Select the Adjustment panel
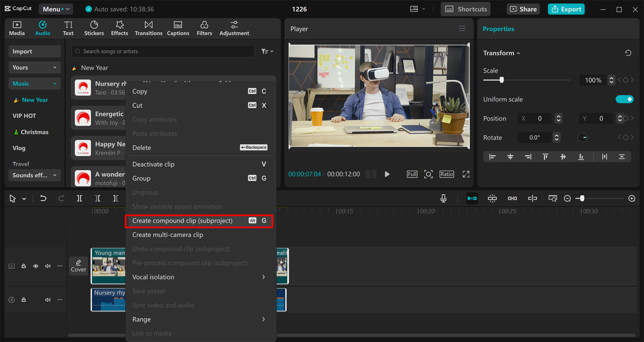Viewport: 644px width, 342px height. tap(234, 28)
